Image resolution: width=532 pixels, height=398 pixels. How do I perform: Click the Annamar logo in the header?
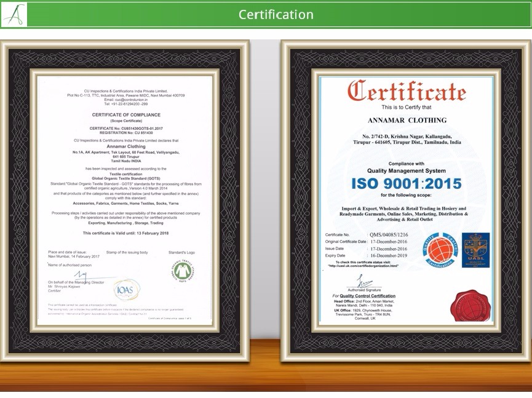(x=14, y=14)
